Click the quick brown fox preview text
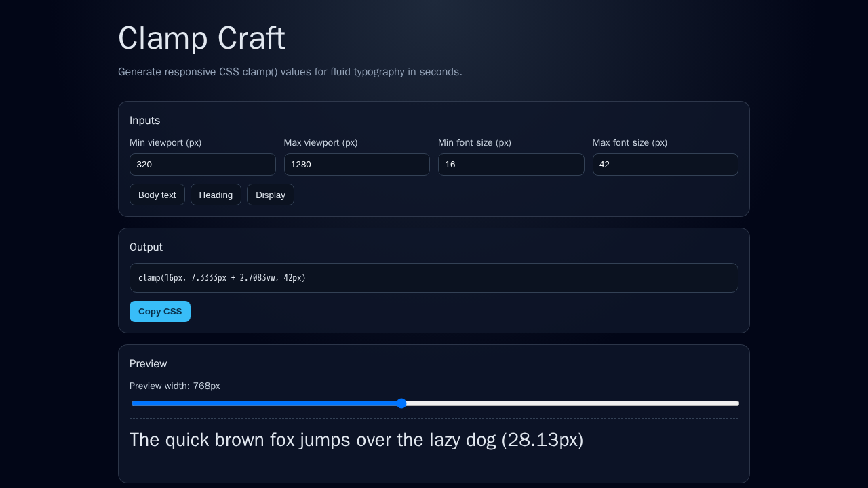The image size is (868, 488). [356, 440]
